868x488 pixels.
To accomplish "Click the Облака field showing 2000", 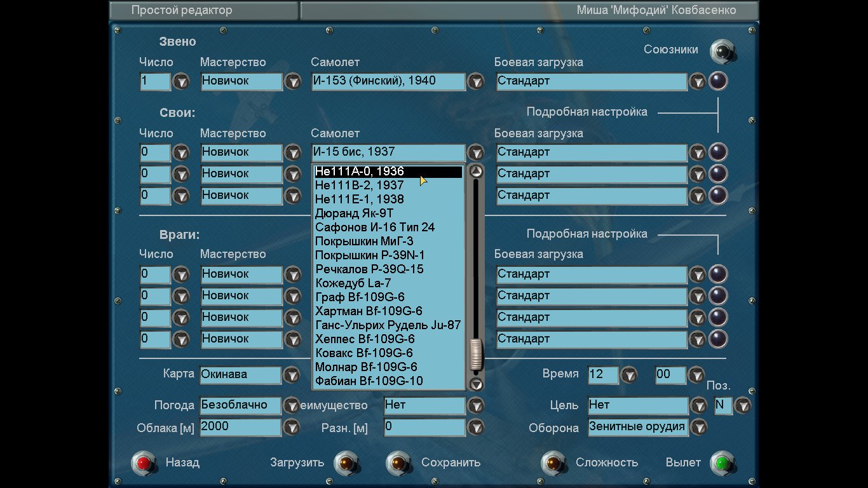I will pyautogui.click(x=240, y=428).
